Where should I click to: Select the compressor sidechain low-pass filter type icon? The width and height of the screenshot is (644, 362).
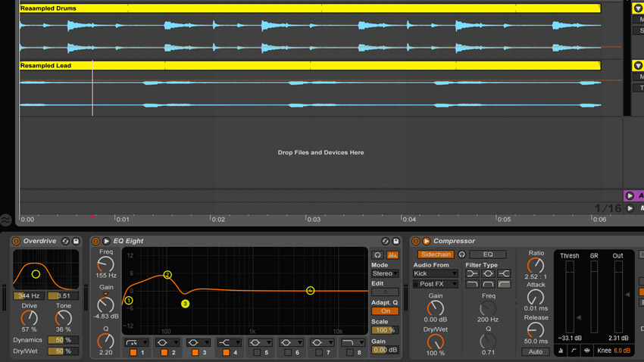point(472,284)
